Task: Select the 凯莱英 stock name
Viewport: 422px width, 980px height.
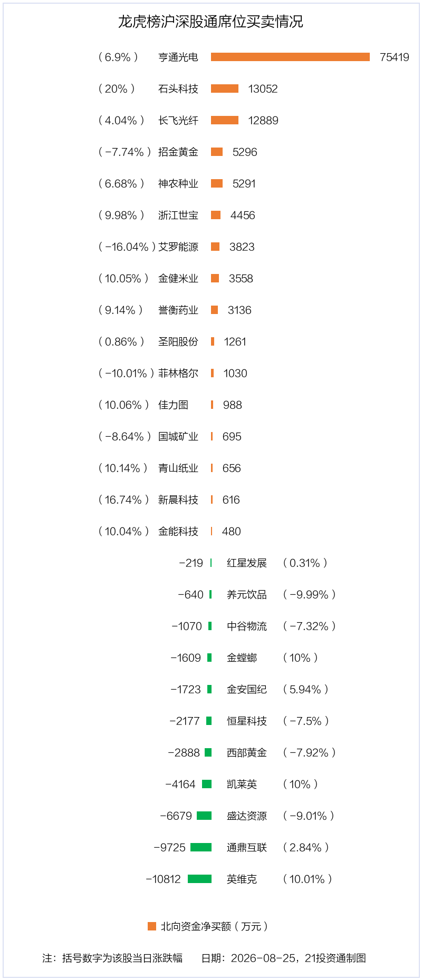Action: 242,784
